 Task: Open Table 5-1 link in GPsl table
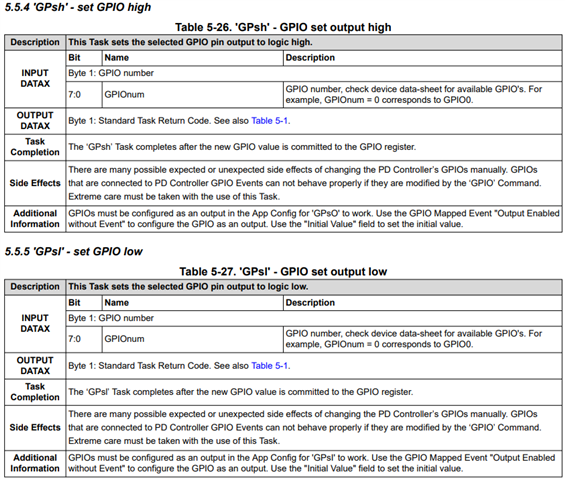[270, 366]
